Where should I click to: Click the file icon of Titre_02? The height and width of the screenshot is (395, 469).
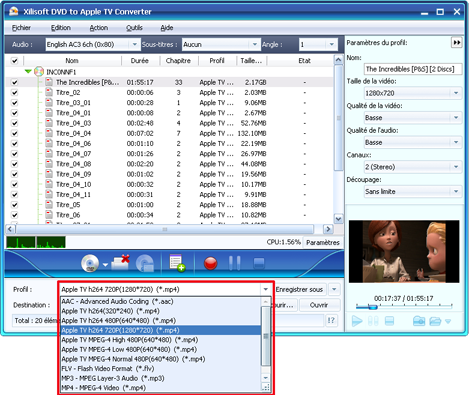[49, 92]
